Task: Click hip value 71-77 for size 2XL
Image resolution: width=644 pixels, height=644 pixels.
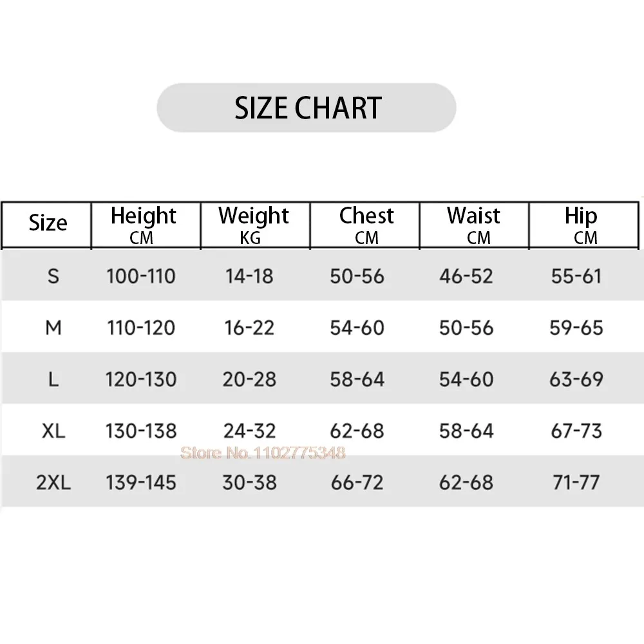Action: coord(576,482)
